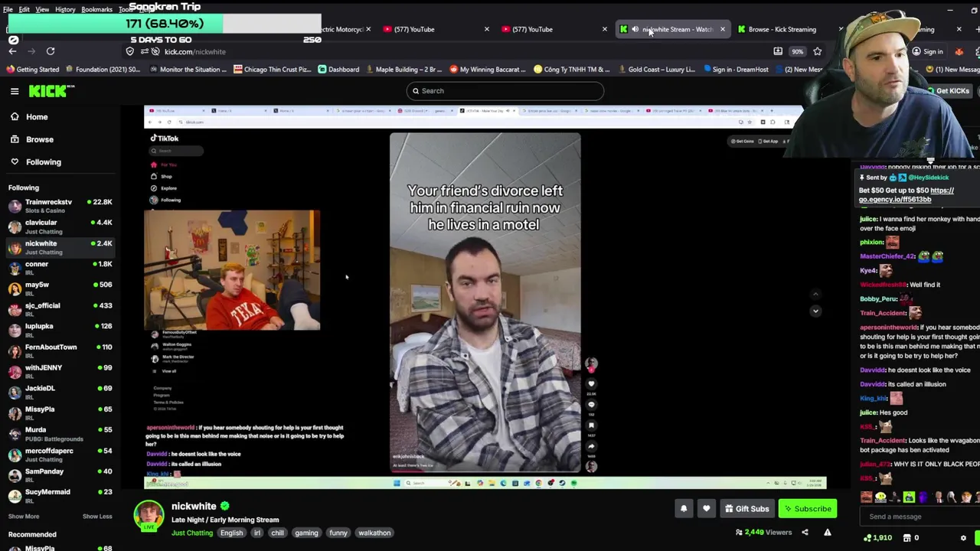Select the funny tag

click(x=338, y=533)
